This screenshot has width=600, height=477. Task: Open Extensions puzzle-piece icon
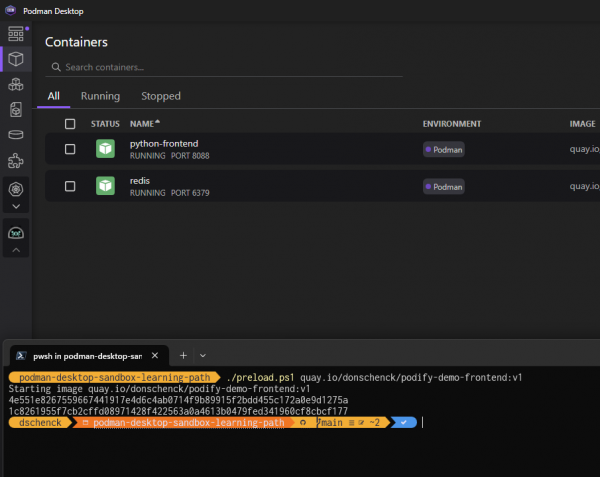[15, 160]
